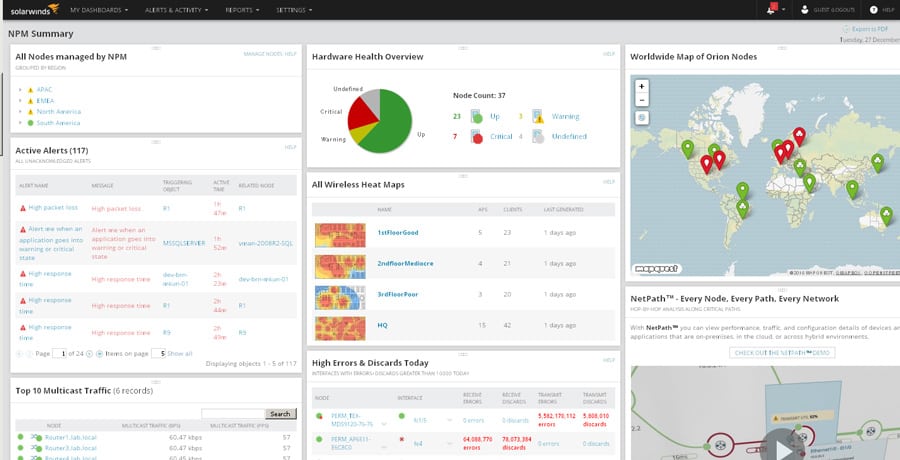
Task: Click Help link in All Wireless Heat Maps
Action: (x=608, y=182)
